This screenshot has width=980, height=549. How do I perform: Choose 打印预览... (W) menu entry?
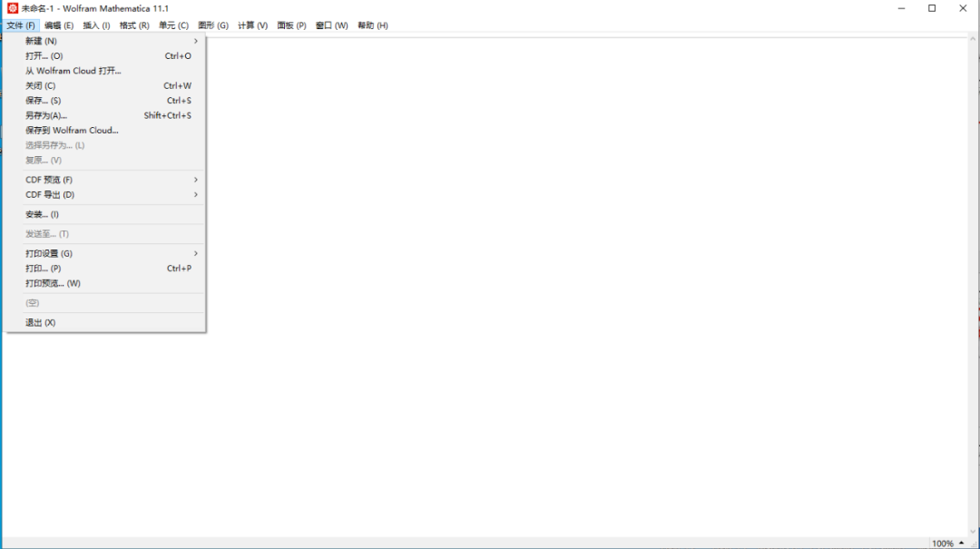pyautogui.click(x=105, y=284)
